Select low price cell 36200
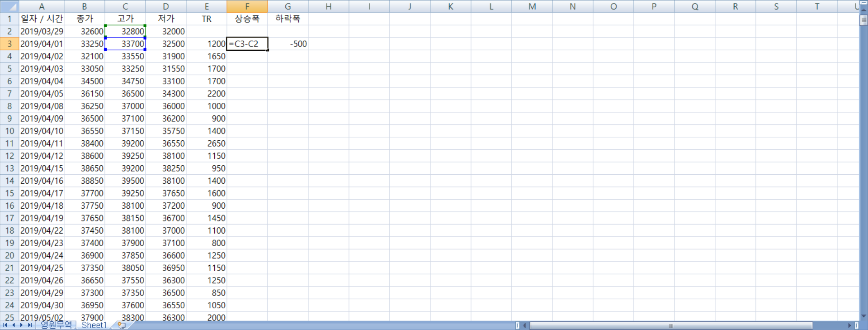This screenshot has height=330, width=868. click(166, 119)
